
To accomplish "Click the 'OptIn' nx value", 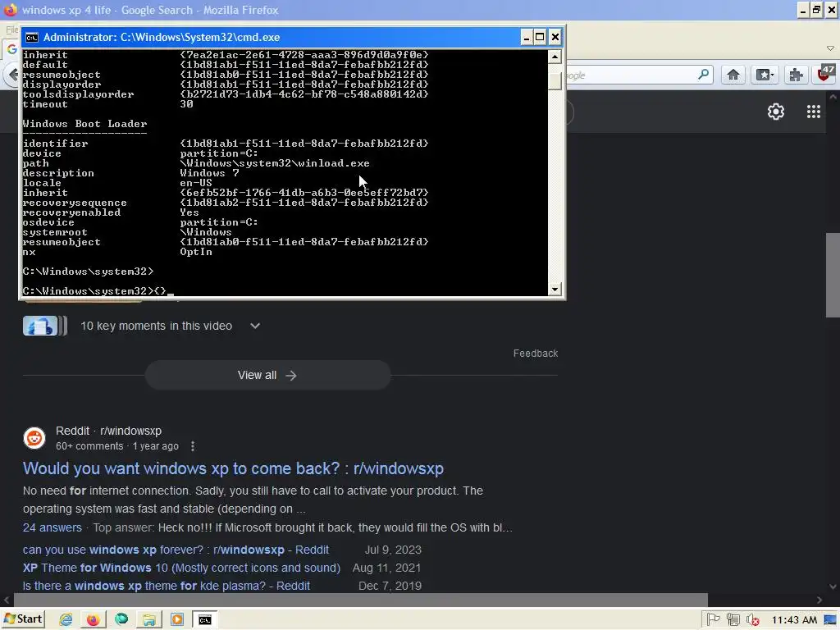I will click(x=196, y=252).
